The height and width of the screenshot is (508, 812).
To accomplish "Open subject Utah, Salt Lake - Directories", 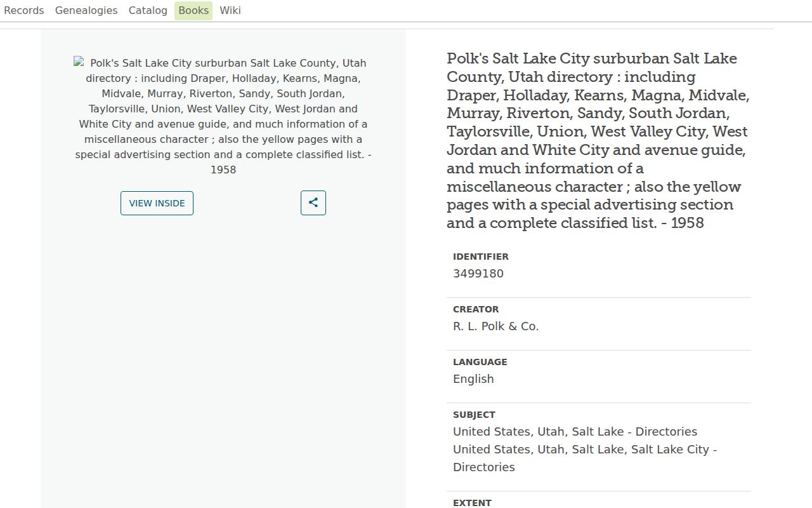I will click(x=575, y=432).
